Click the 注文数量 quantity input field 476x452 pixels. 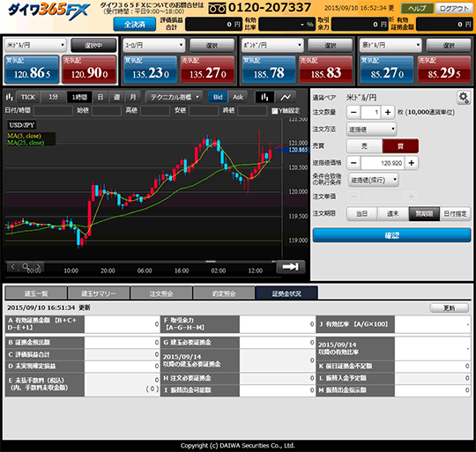(370, 112)
